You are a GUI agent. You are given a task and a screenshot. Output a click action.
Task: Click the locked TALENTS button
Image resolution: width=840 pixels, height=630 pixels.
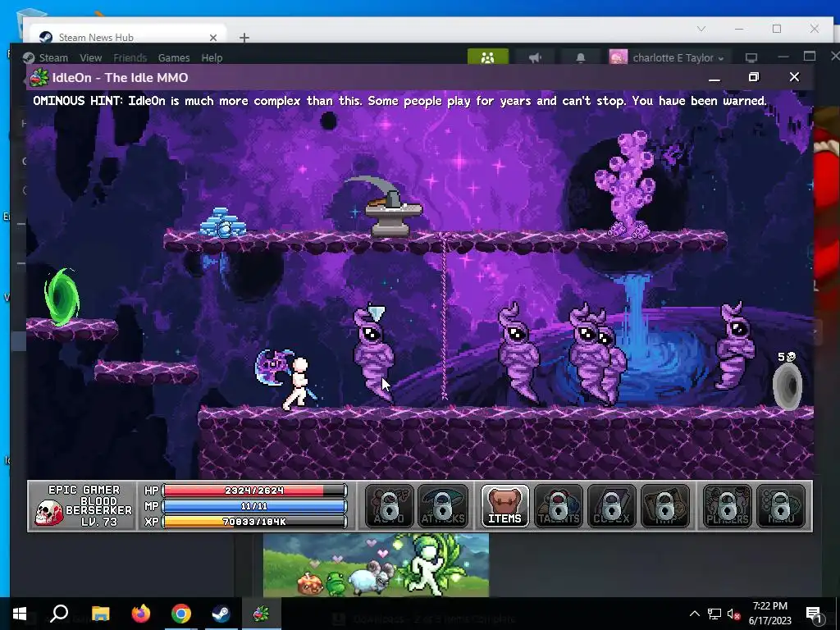558,506
